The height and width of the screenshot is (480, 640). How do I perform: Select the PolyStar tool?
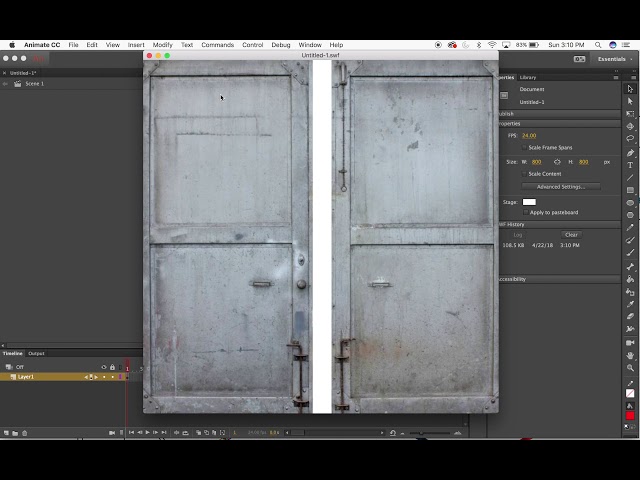click(630, 215)
